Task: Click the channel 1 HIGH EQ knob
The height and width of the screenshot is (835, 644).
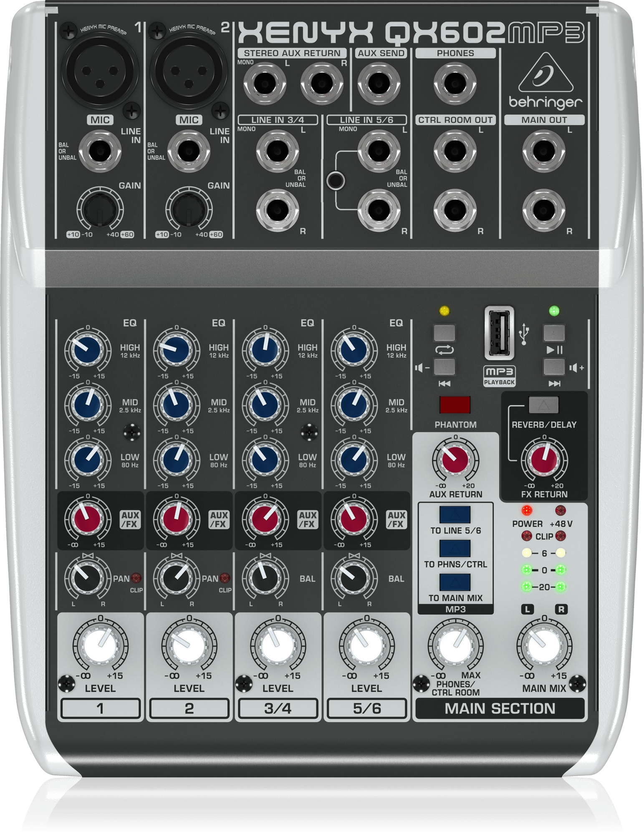Action: 88,350
